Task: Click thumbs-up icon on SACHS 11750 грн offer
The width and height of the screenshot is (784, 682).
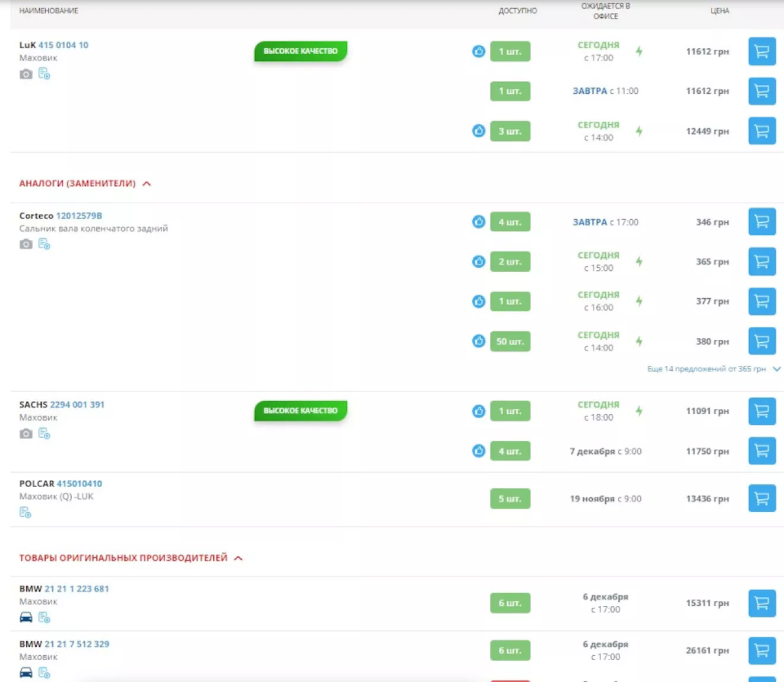Action: tap(479, 451)
